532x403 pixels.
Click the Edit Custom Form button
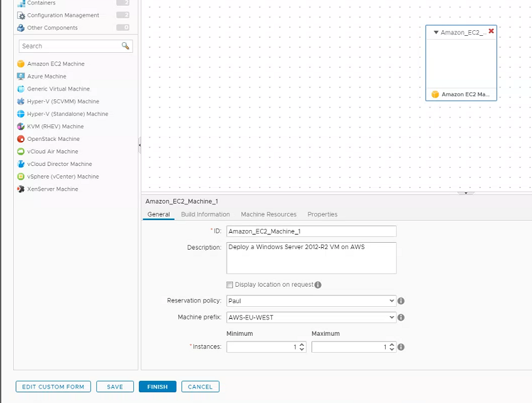[x=53, y=387]
